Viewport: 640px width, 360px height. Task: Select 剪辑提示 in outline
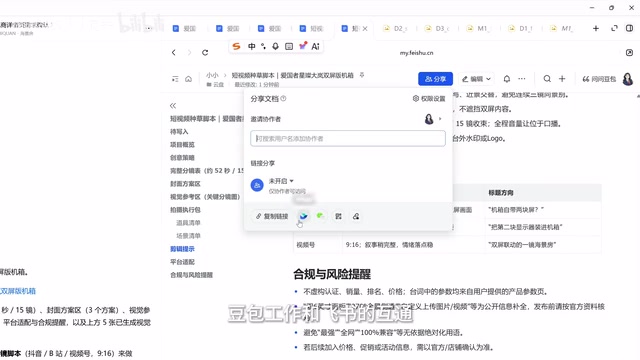tap(182, 249)
